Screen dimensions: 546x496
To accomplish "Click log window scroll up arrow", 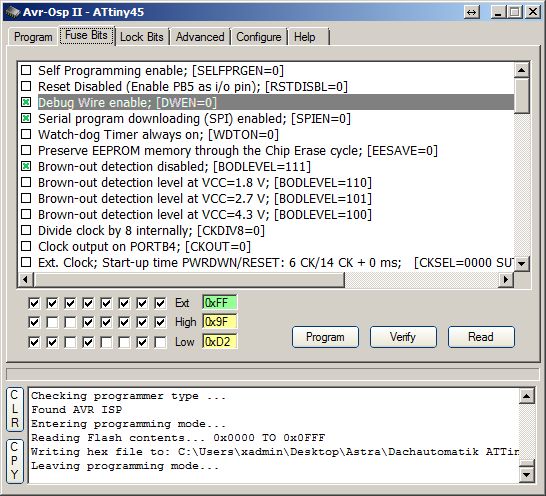I will (526, 396).
